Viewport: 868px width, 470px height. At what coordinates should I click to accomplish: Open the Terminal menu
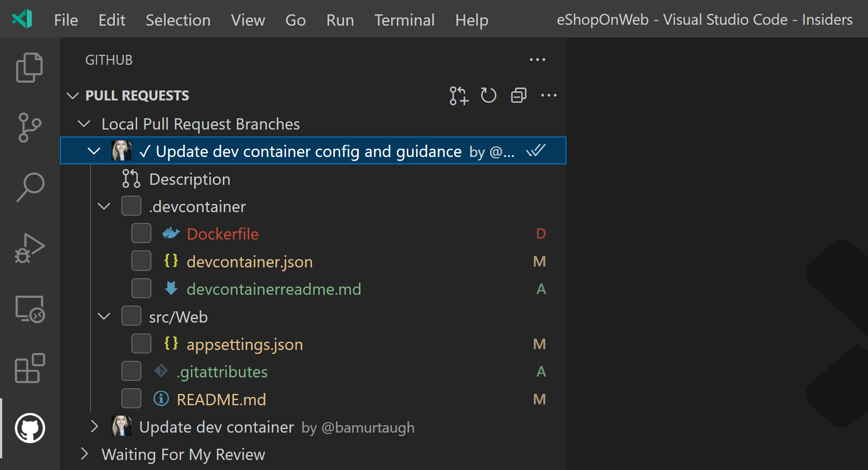click(404, 20)
